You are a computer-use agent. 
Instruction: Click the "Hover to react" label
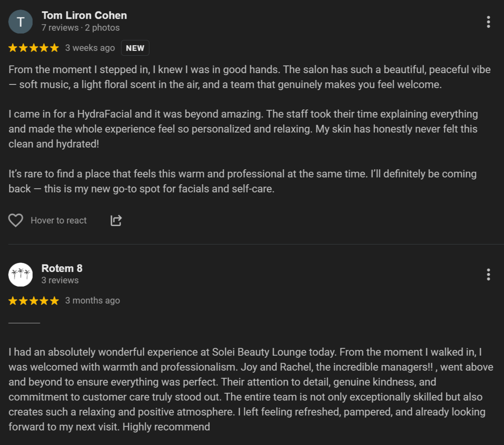pos(59,220)
